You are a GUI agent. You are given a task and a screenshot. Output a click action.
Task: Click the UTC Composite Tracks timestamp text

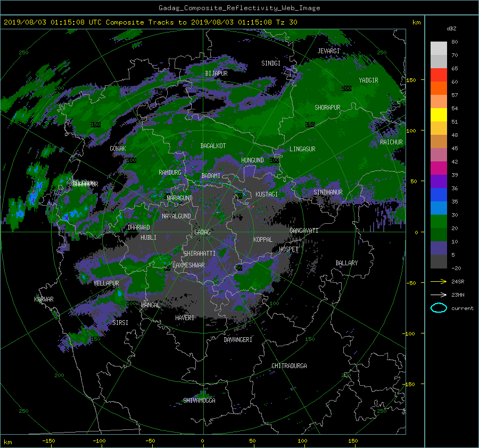[x=150, y=22]
